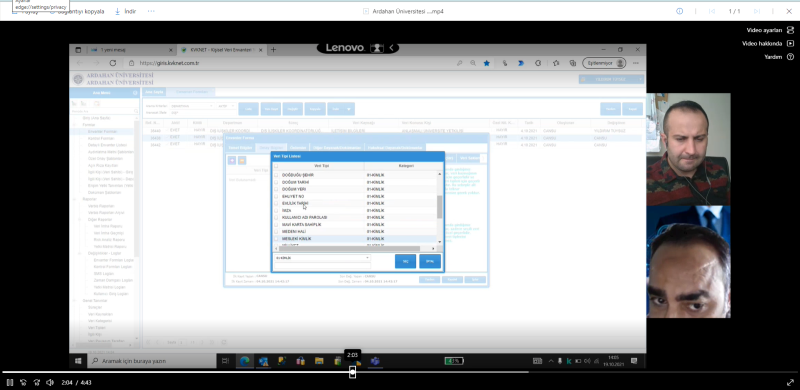
Task: Click Windows taskbar search box
Action: [152, 361]
